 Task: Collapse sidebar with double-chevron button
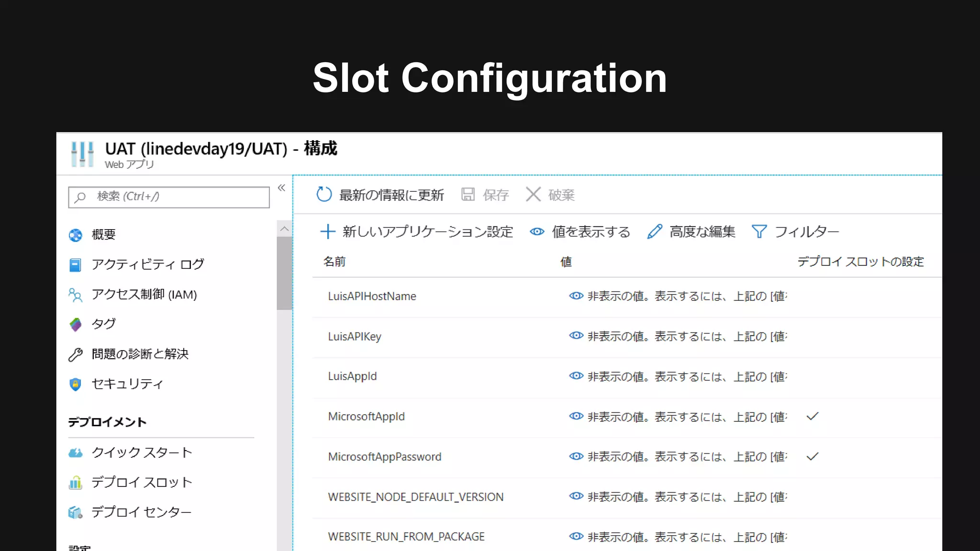(x=281, y=187)
